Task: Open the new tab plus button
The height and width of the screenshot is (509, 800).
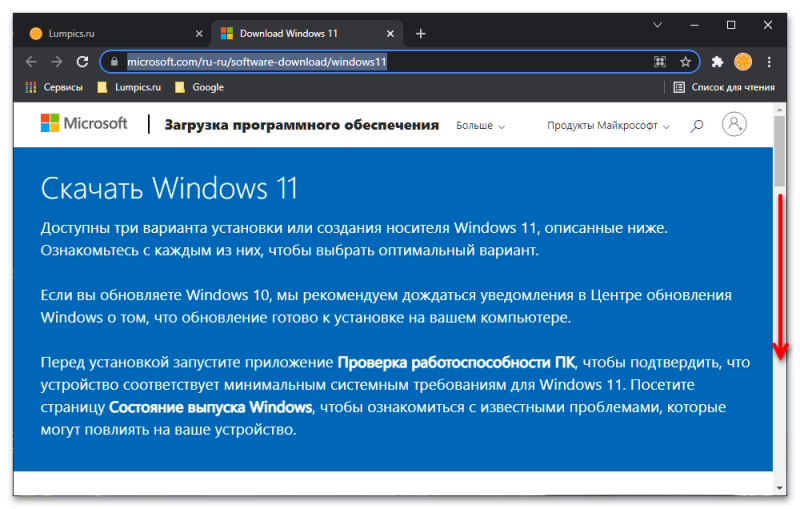Action: [x=420, y=34]
